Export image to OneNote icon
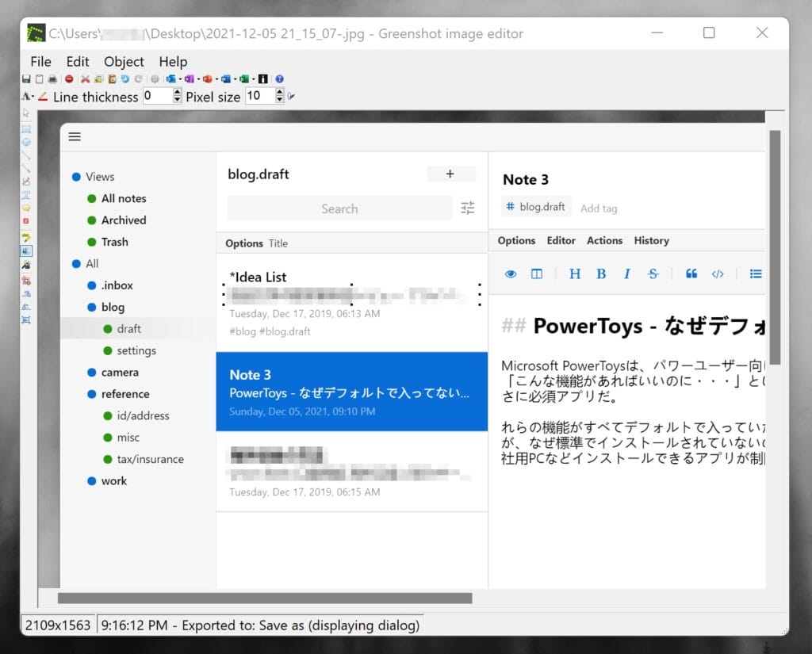The width and height of the screenshot is (812, 654). click(189, 78)
